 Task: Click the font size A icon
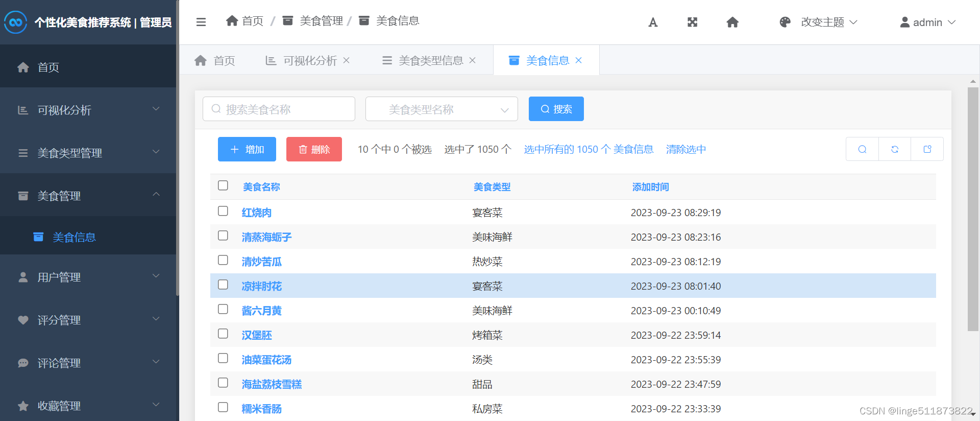tap(653, 22)
